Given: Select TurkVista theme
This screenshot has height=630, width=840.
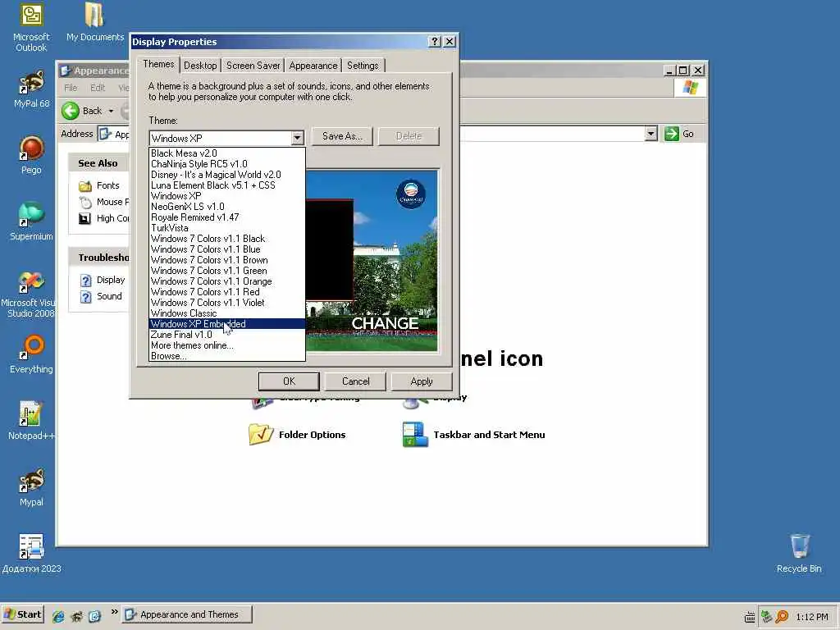Looking at the screenshot, I should pos(226,228).
